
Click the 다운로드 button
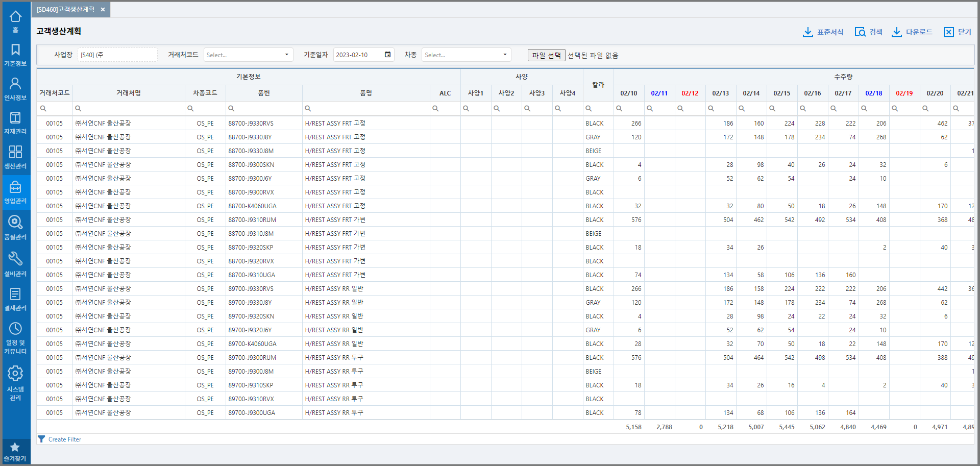click(912, 32)
